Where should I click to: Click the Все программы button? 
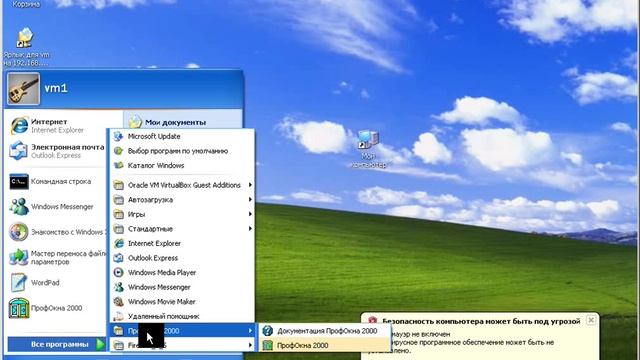click(56, 344)
